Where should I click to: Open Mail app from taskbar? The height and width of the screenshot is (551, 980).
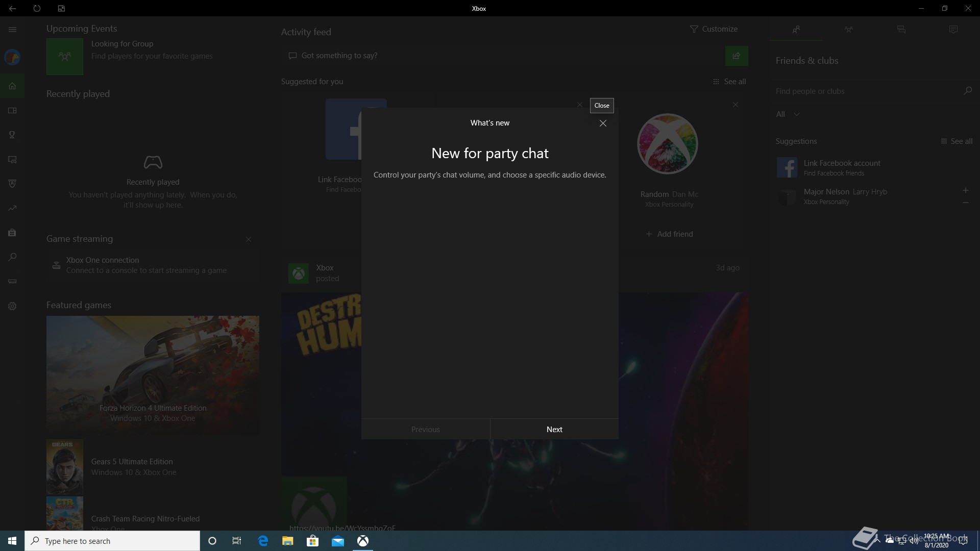point(337,541)
